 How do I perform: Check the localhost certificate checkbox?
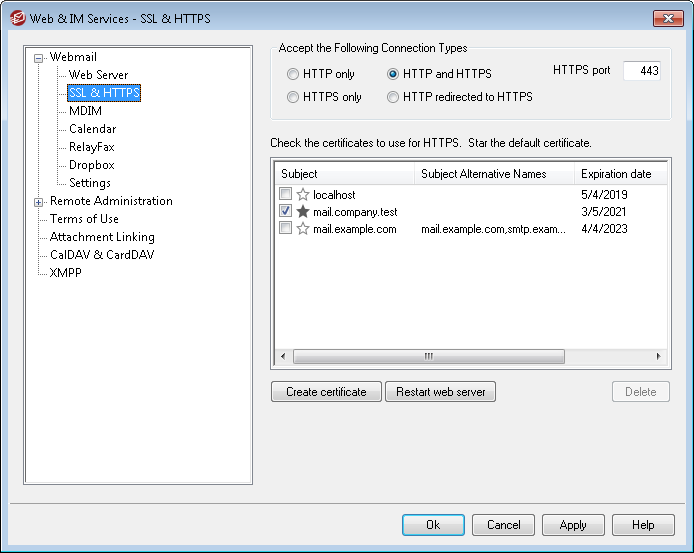coord(286,194)
